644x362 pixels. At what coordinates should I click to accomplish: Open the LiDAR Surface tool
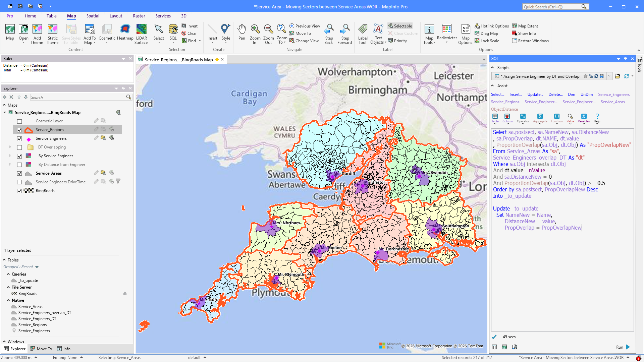(x=141, y=34)
